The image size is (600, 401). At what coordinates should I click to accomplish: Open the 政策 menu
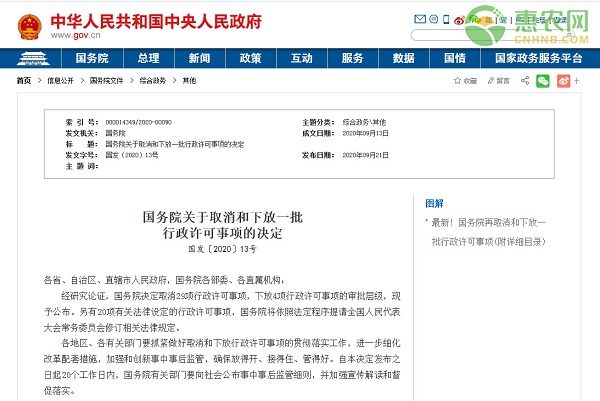(x=251, y=58)
